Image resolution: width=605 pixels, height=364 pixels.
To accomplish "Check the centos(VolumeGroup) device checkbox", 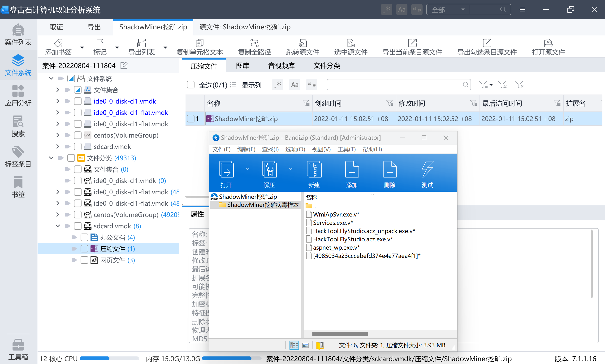I will pyautogui.click(x=78, y=135).
